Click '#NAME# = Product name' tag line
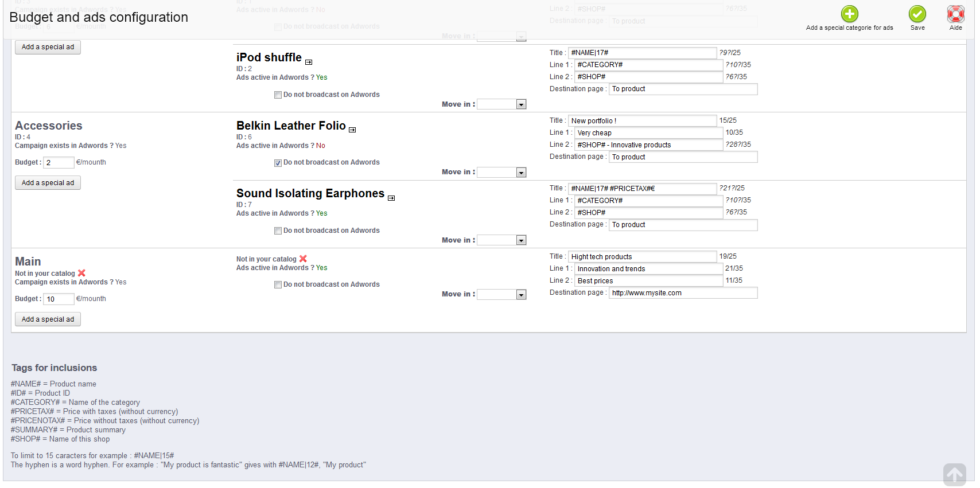 tap(53, 384)
